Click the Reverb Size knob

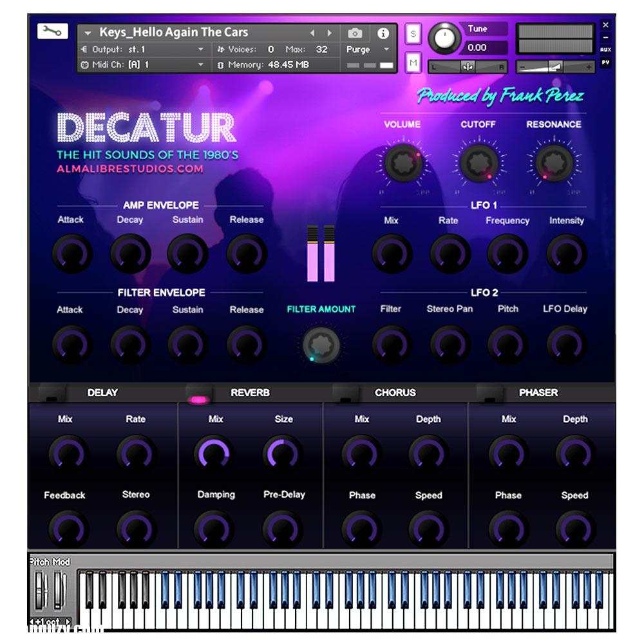click(282, 454)
